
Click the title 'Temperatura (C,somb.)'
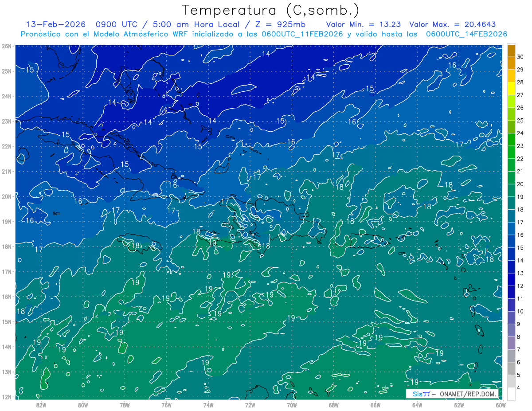[270, 10]
